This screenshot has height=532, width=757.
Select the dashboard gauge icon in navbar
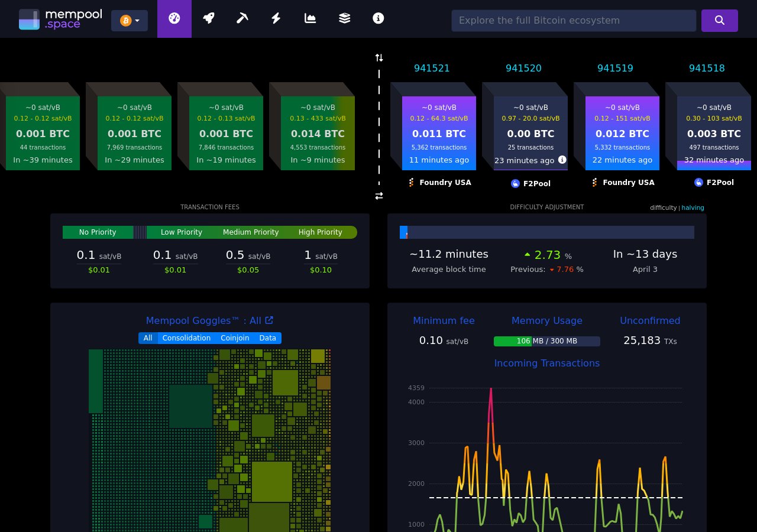[174, 18]
